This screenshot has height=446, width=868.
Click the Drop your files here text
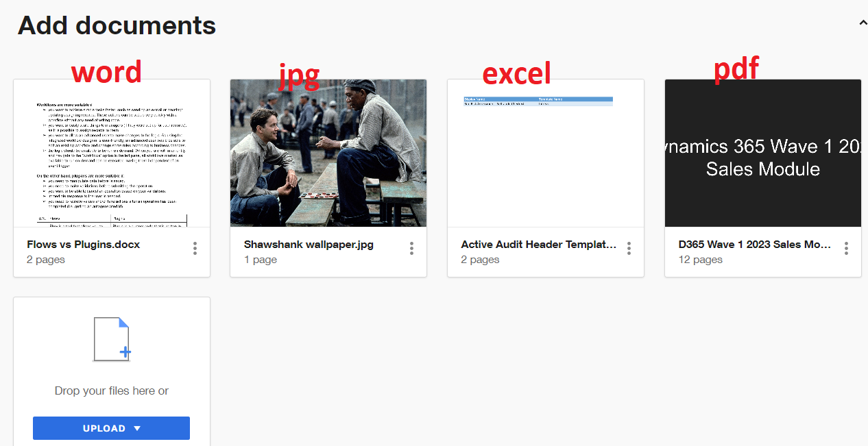click(112, 391)
